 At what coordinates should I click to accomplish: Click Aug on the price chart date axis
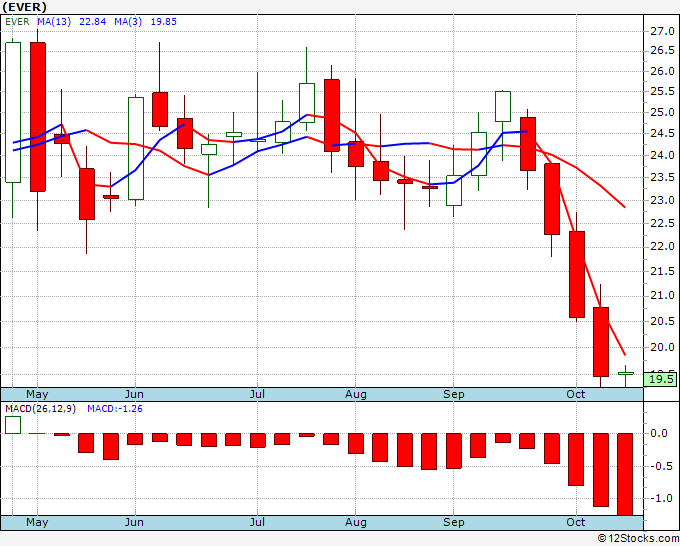point(356,395)
